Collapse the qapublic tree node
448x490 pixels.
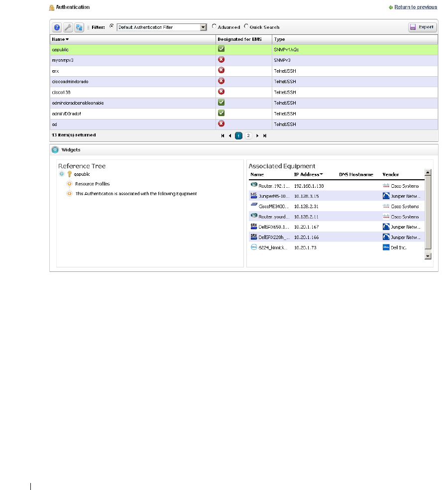62,174
